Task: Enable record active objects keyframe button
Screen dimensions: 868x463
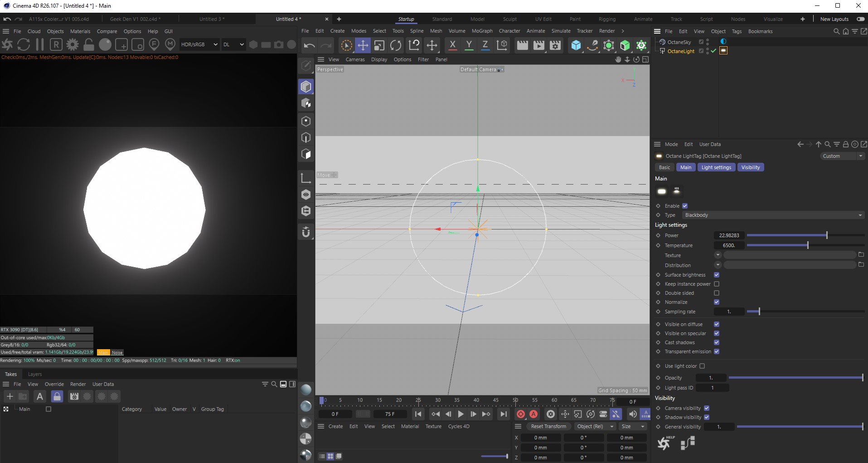Action: (x=521, y=414)
